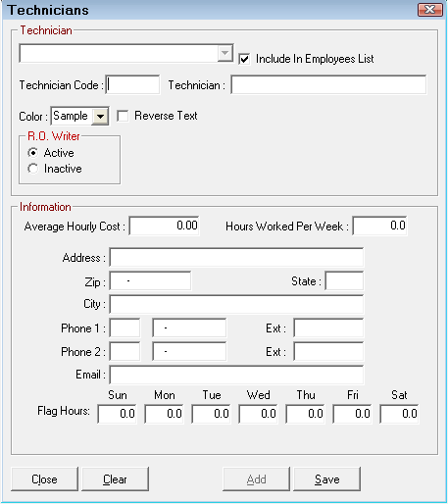Click the Save button

coord(326,479)
